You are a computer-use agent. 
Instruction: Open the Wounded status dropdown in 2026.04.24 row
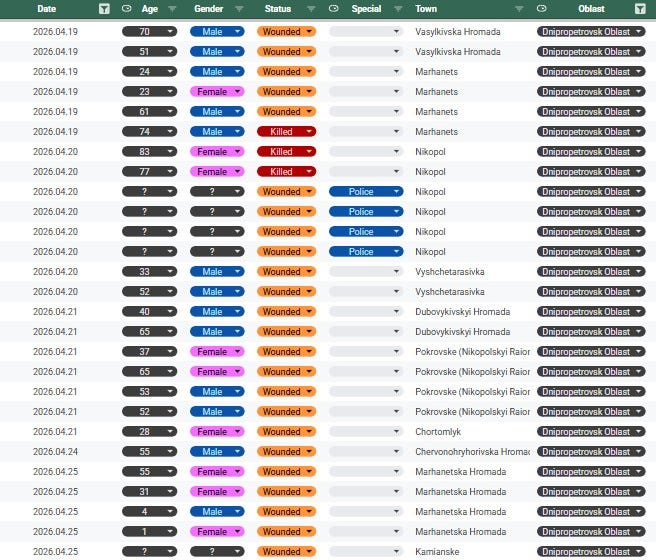[x=287, y=452]
